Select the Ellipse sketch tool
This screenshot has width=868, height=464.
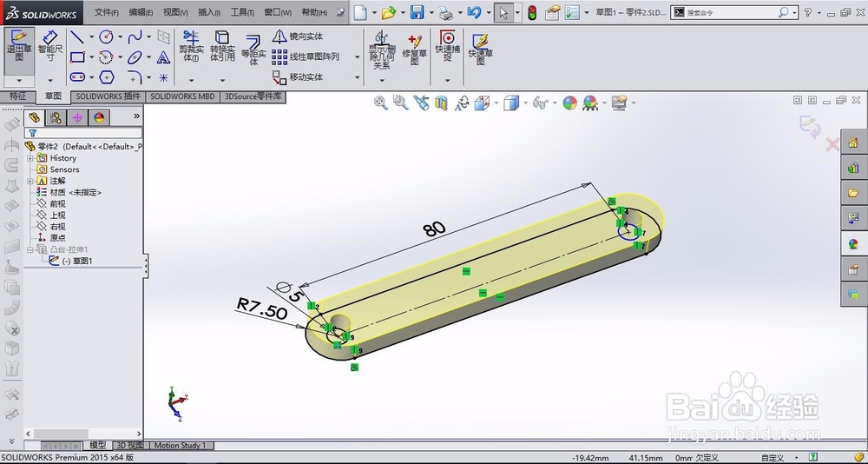135,57
